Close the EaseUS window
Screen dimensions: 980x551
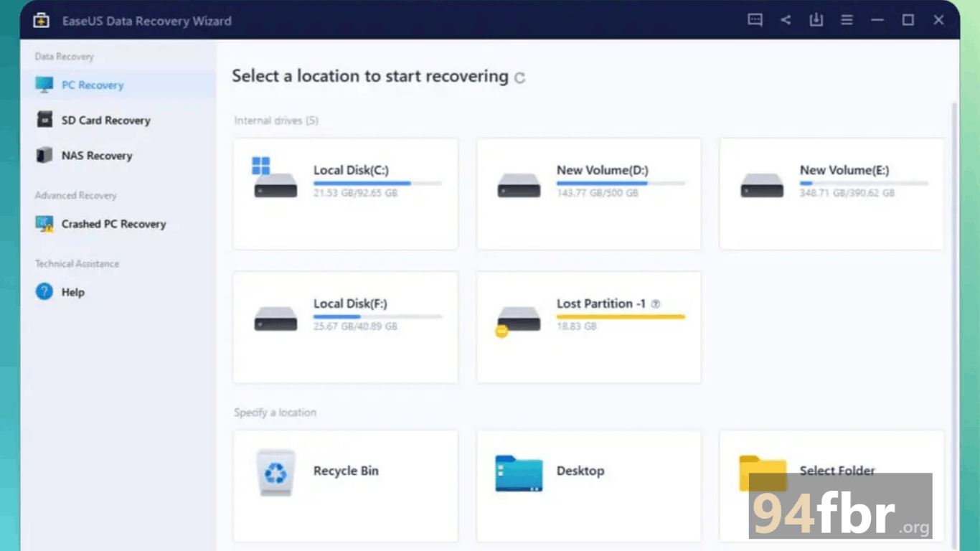[x=938, y=20]
